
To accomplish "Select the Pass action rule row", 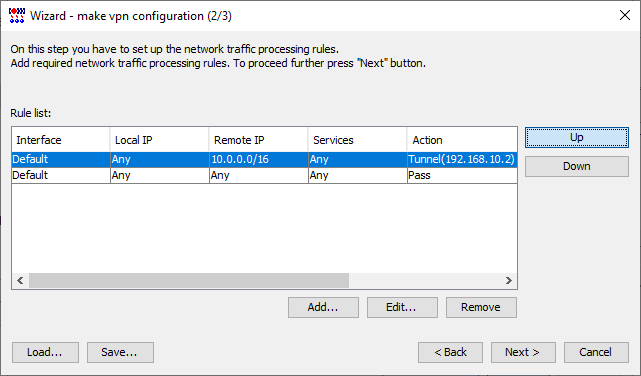I will [264, 175].
